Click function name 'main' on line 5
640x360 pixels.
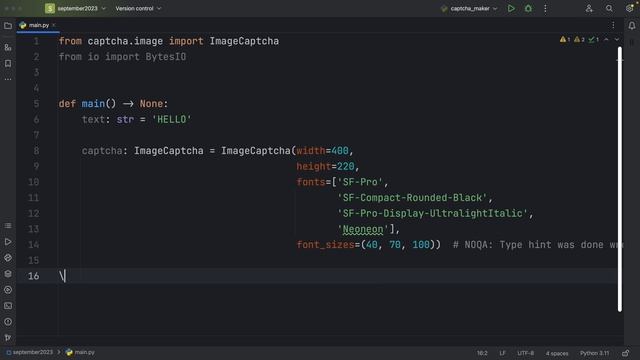(93, 104)
